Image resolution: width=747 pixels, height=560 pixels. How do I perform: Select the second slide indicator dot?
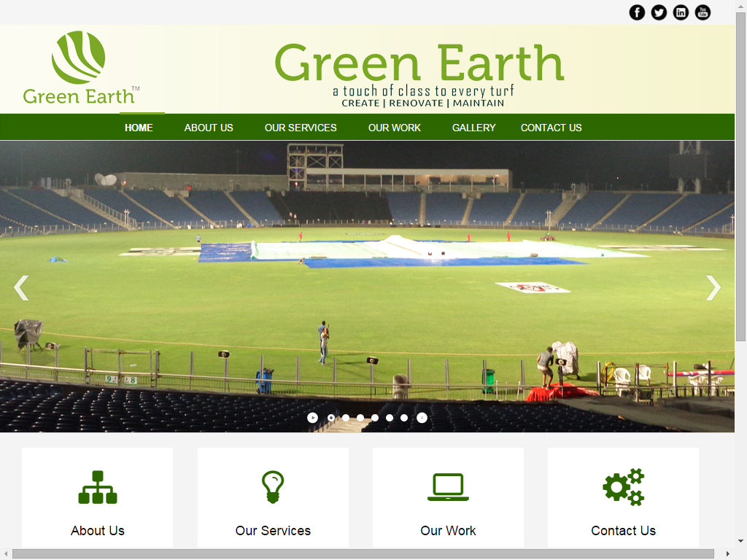click(x=346, y=418)
